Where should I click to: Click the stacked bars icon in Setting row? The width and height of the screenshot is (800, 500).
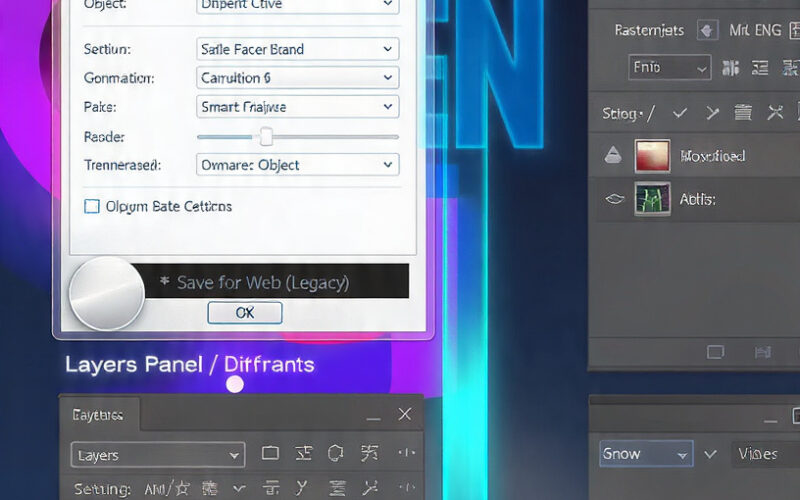point(336,488)
